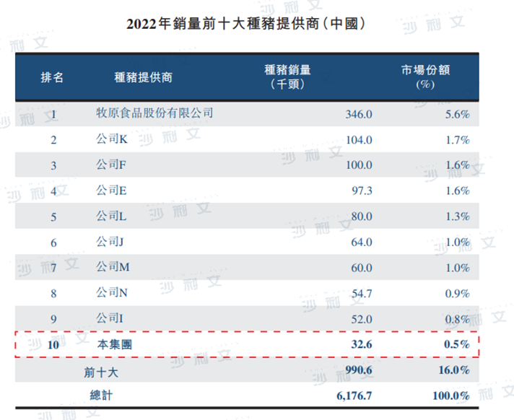Click rank number 2 in 公司K row
The image size is (514, 420).
click(x=53, y=140)
